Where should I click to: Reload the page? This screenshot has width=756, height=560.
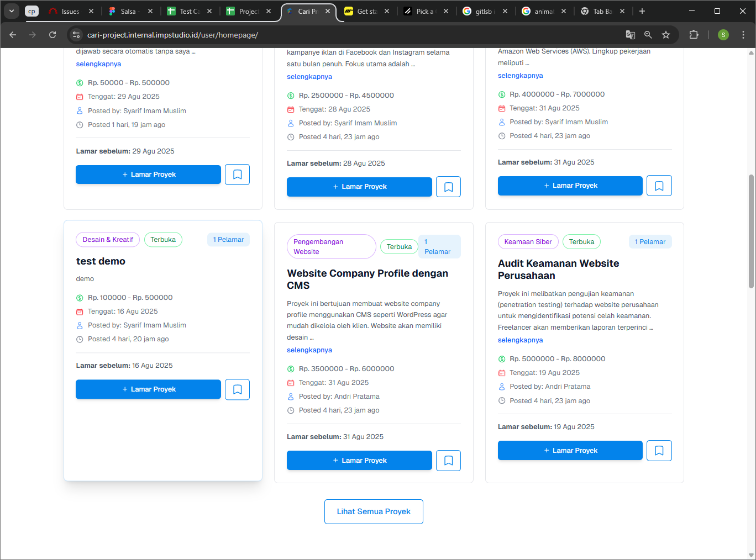[x=53, y=35]
